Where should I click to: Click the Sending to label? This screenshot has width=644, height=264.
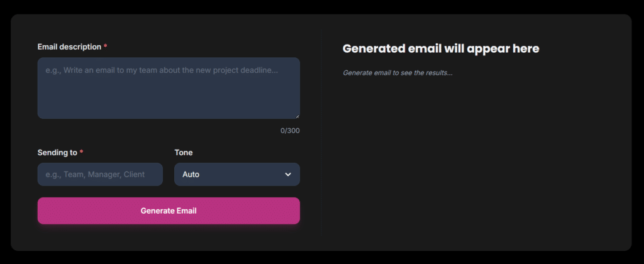(x=57, y=153)
